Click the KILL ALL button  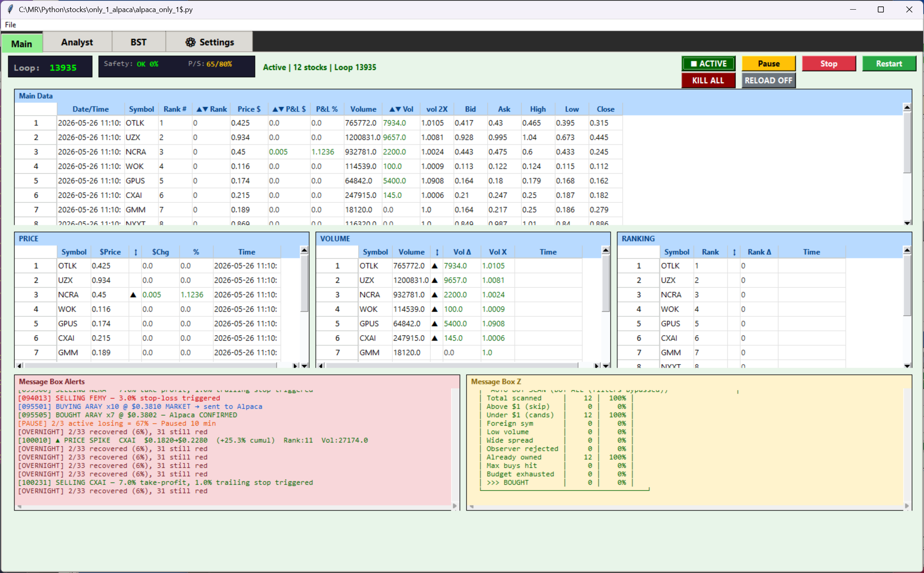click(708, 80)
